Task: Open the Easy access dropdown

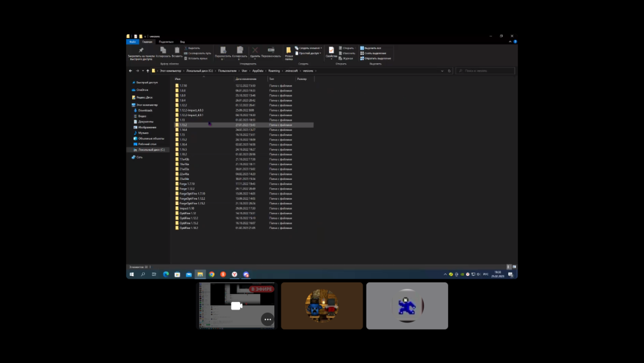Action: [308, 53]
